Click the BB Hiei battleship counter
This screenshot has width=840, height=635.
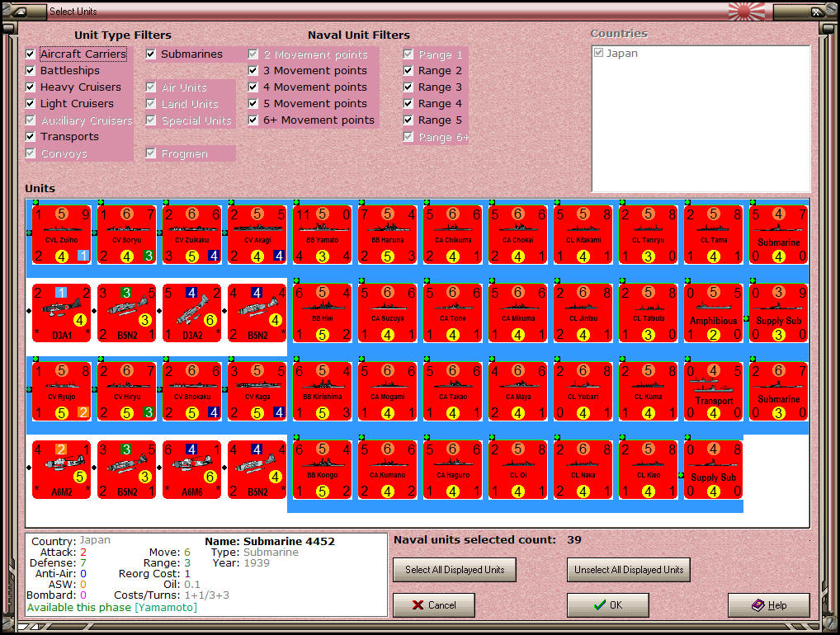tap(323, 313)
